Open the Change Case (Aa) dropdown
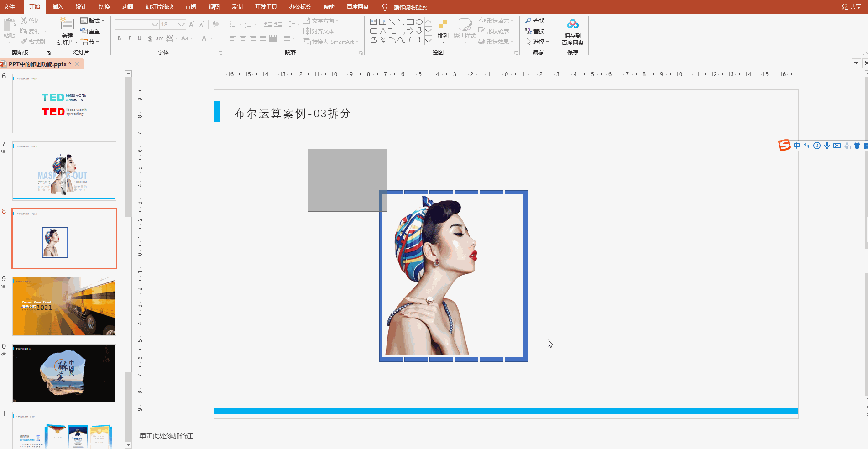Image resolution: width=868 pixels, height=449 pixels. click(x=187, y=38)
